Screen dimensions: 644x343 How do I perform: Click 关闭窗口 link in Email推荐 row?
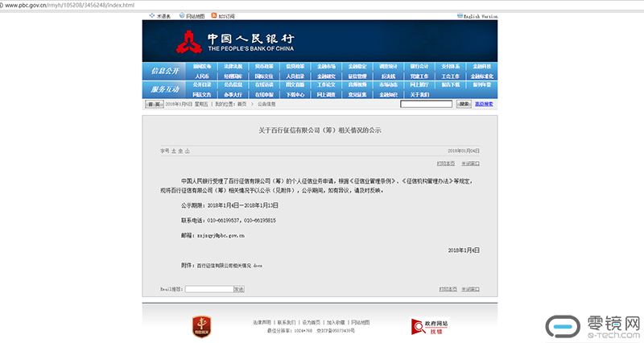point(470,289)
